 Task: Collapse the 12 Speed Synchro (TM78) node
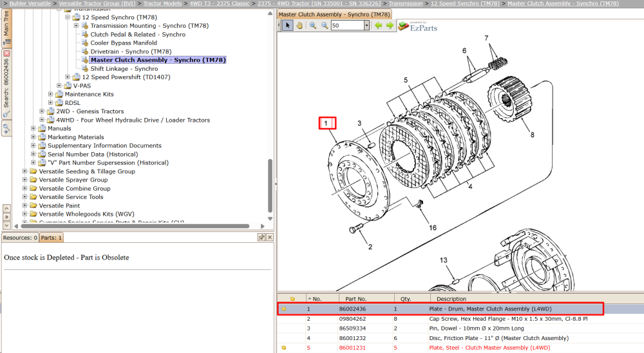click(x=68, y=17)
